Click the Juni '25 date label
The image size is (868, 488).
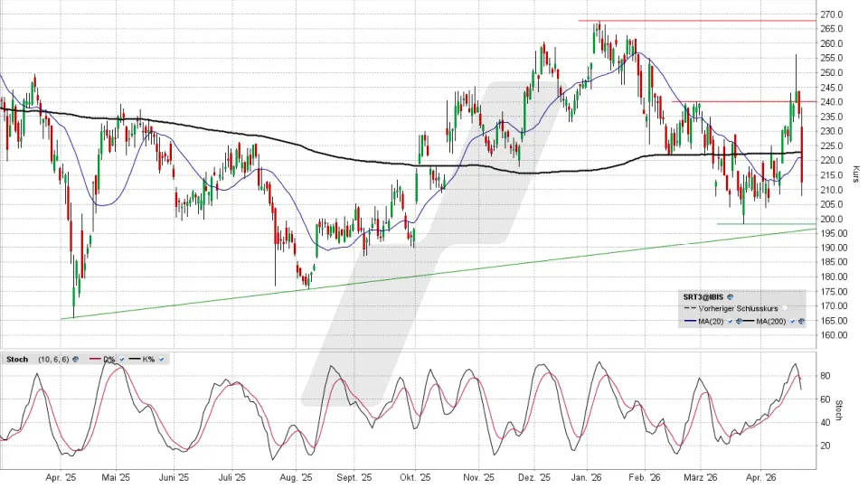(174, 477)
